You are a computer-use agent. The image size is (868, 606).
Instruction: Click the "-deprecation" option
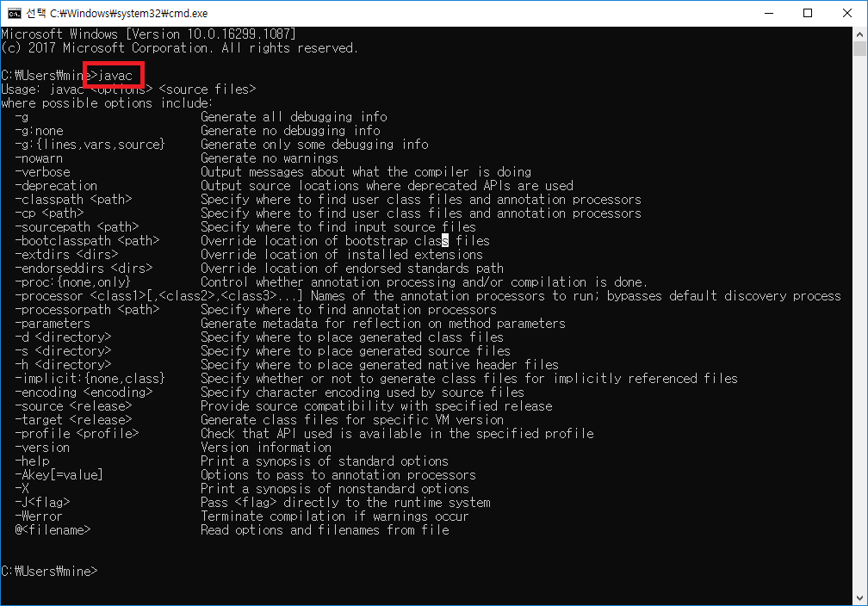click(56, 186)
